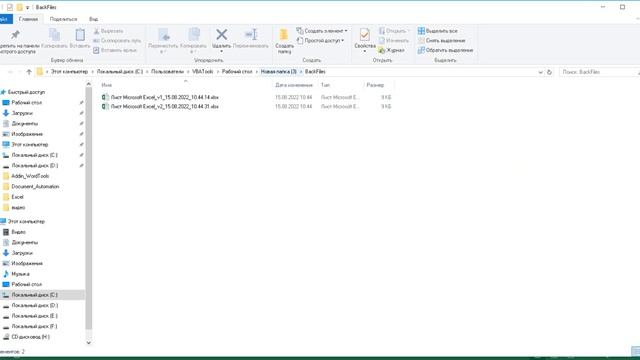Screen dimensions: 640x360
Task: Open the Excel folder in sidebar
Action: coord(17,197)
